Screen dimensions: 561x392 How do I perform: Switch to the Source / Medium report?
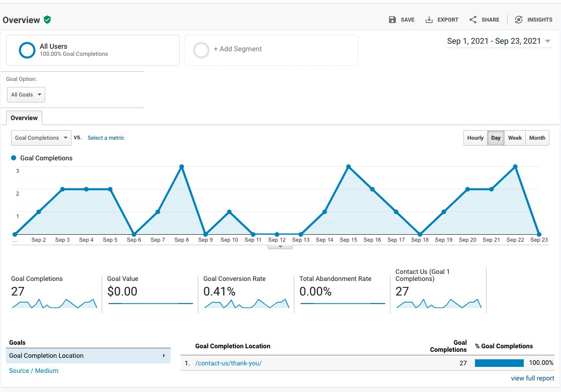tap(33, 370)
